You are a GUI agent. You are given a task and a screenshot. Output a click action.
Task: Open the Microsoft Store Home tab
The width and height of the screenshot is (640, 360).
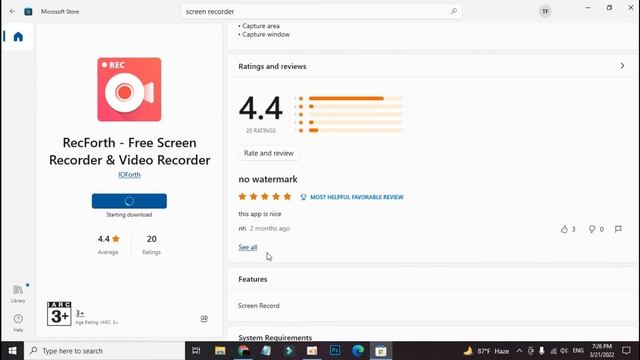click(18, 37)
